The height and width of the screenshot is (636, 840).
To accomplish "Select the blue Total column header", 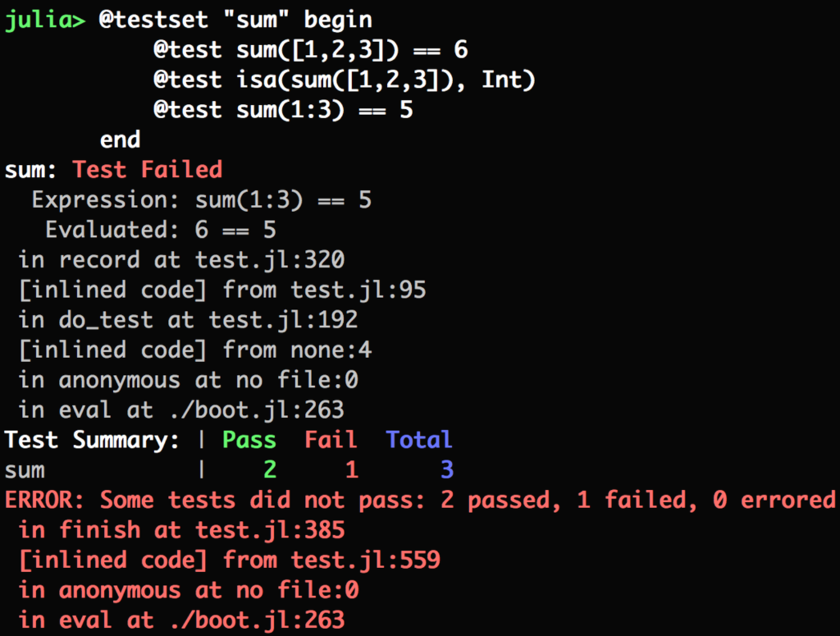I will [419, 440].
